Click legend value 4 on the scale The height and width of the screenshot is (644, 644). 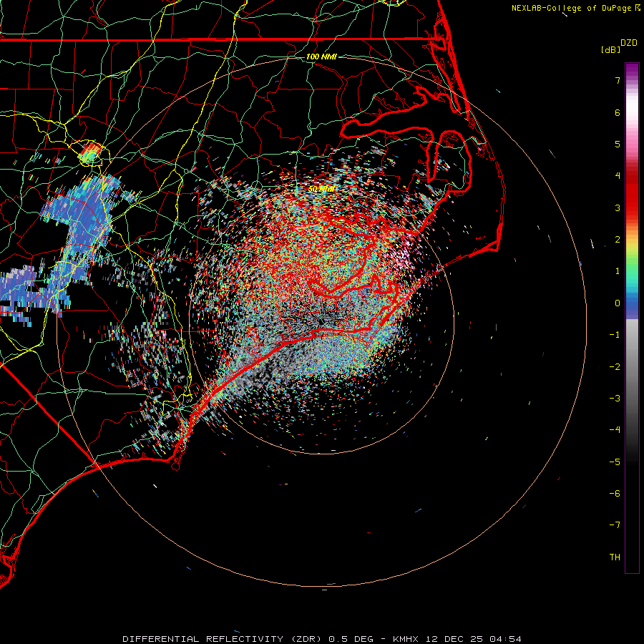coord(618,176)
